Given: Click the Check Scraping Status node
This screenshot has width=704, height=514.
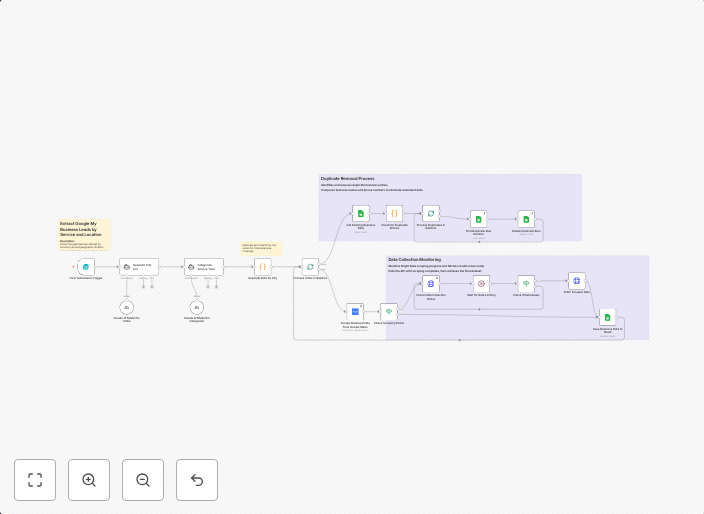Looking at the screenshot, I should 388,312.
